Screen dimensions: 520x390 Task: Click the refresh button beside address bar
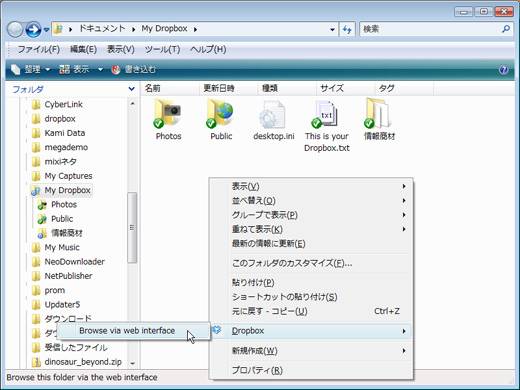click(347, 29)
